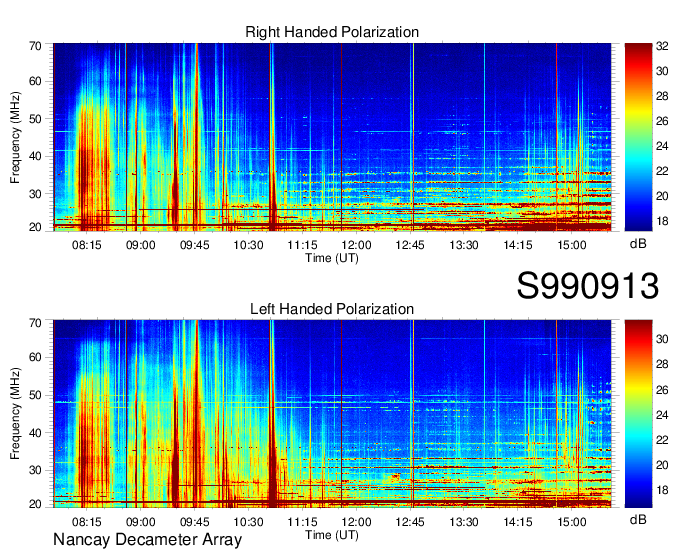Click "Time (UT)" label under Left Handed plot

(x=332, y=535)
